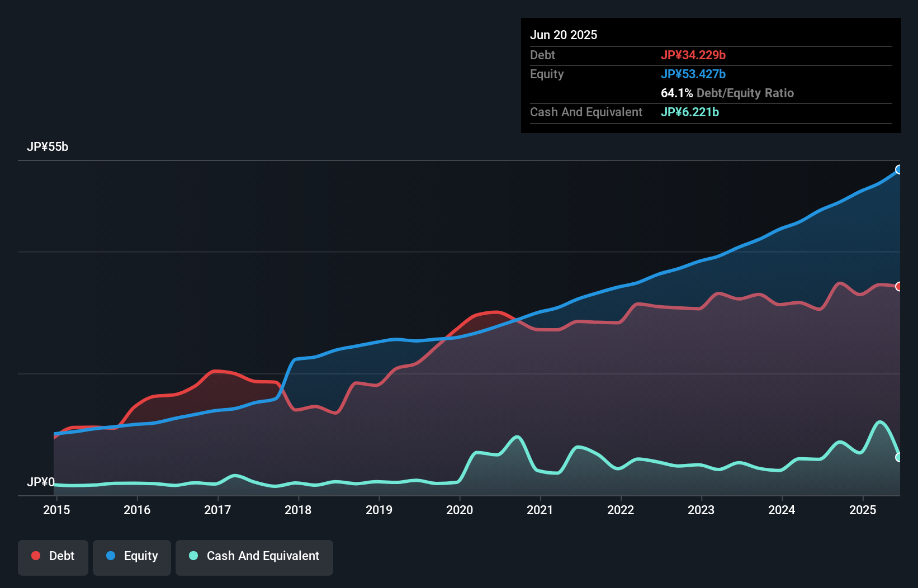Select the blue Equity endpoint marker on chart
Screen dimensions: 918x588
pos(899,170)
